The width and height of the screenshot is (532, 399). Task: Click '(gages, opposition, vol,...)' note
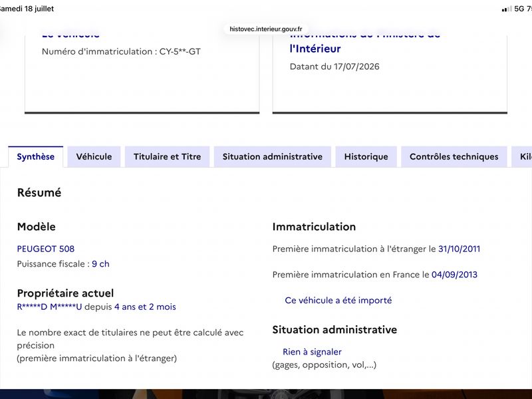tap(325, 364)
